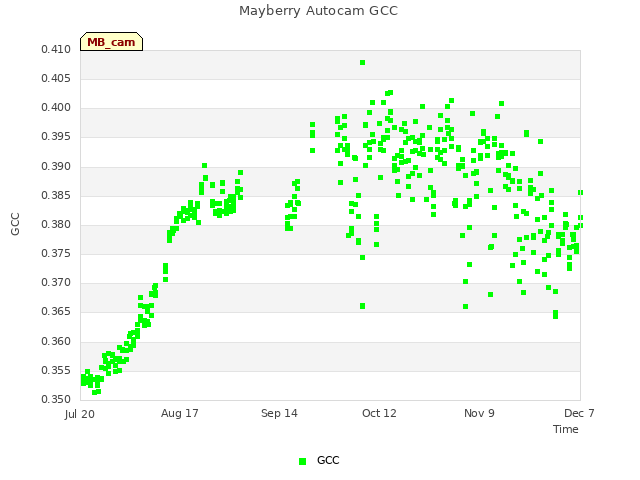640x480 pixels.
Task: Click the Sep 14 date label
Action: tap(279, 413)
